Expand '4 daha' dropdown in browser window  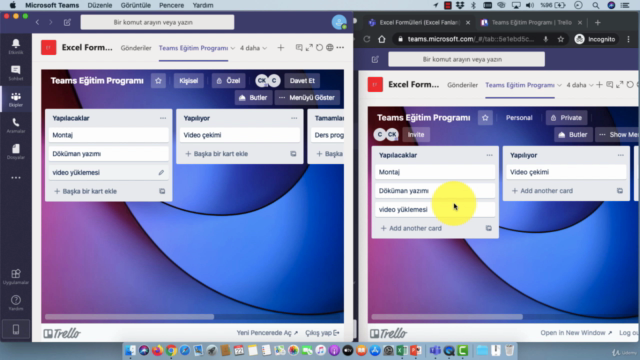pyautogui.click(x=591, y=85)
